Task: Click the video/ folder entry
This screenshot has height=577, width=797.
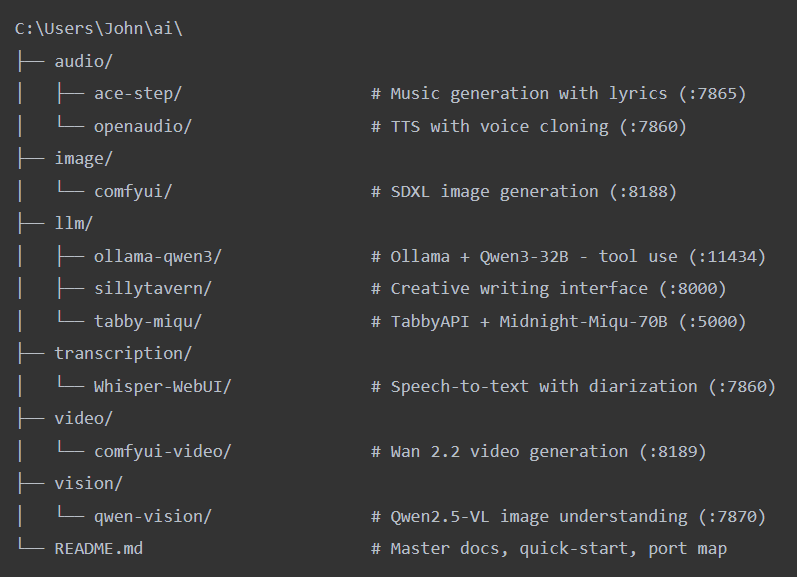Action: [x=84, y=419]
